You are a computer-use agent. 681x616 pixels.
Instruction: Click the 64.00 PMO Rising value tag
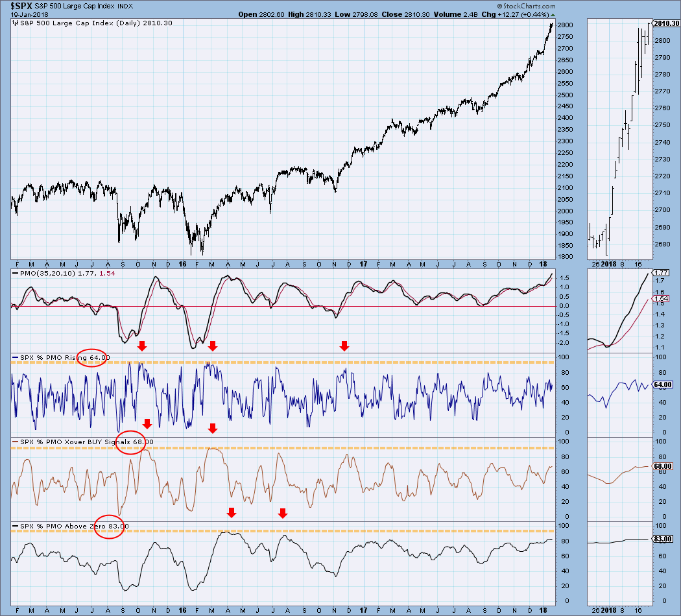(x=663, y=385)
